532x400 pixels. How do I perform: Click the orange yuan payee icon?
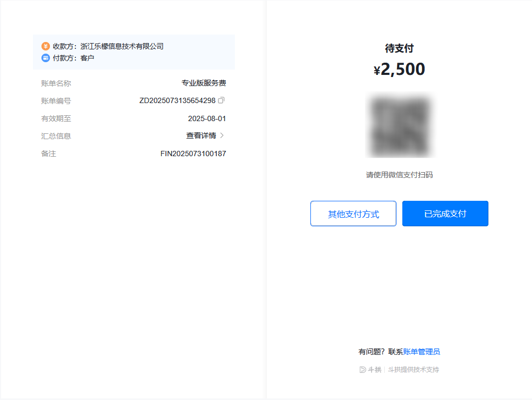coord(46,46)
